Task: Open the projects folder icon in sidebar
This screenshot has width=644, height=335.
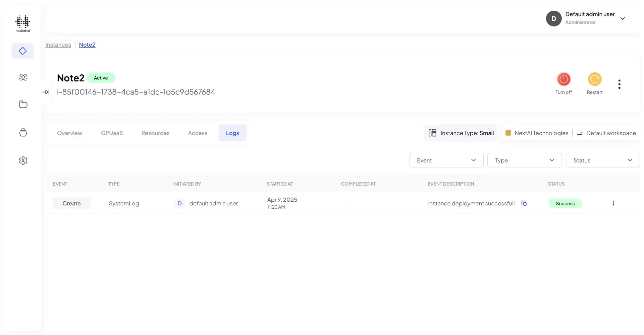Action: (x=22, y=104)
